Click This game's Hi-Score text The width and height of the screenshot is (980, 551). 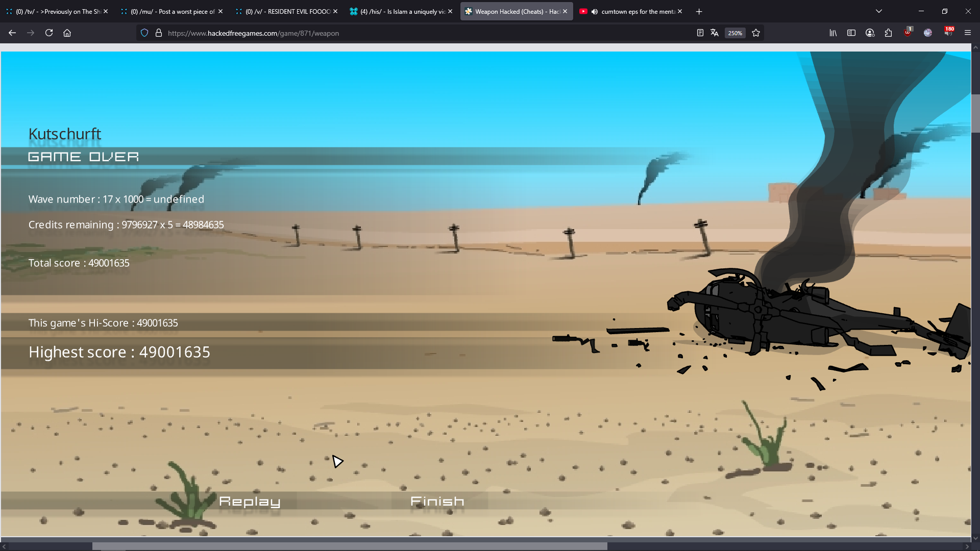(x=103, y=323)
